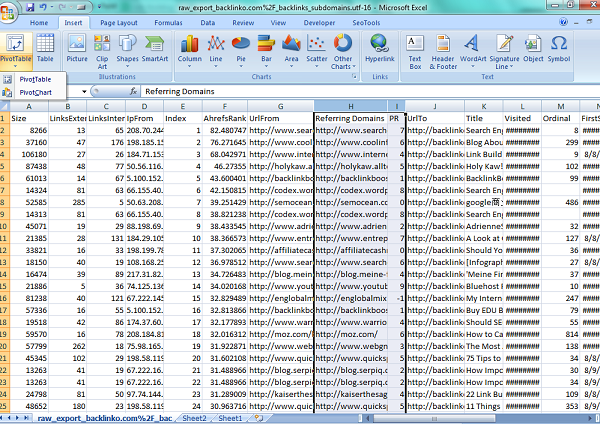The image size is (600, 424).
Task: Insert a SmartArt graphic
Action: 155,50
